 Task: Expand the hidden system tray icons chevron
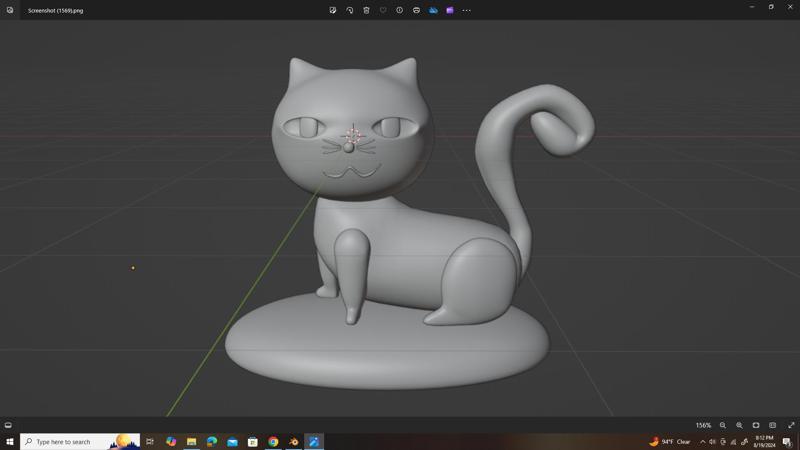703,442
